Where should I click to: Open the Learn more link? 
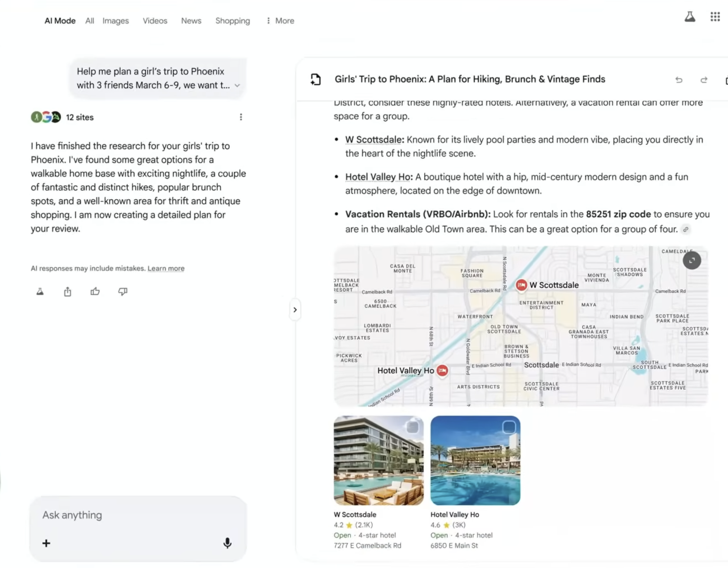click(x=166, y=268)
